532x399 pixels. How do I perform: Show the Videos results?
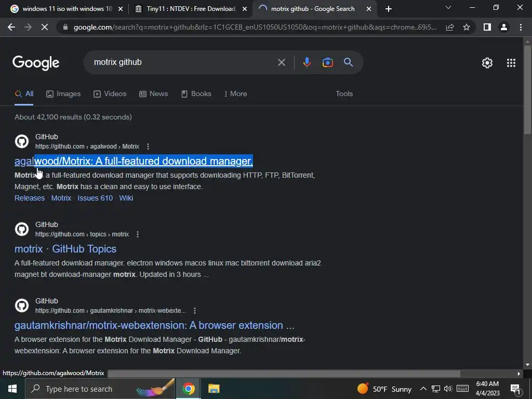(110, 94)
